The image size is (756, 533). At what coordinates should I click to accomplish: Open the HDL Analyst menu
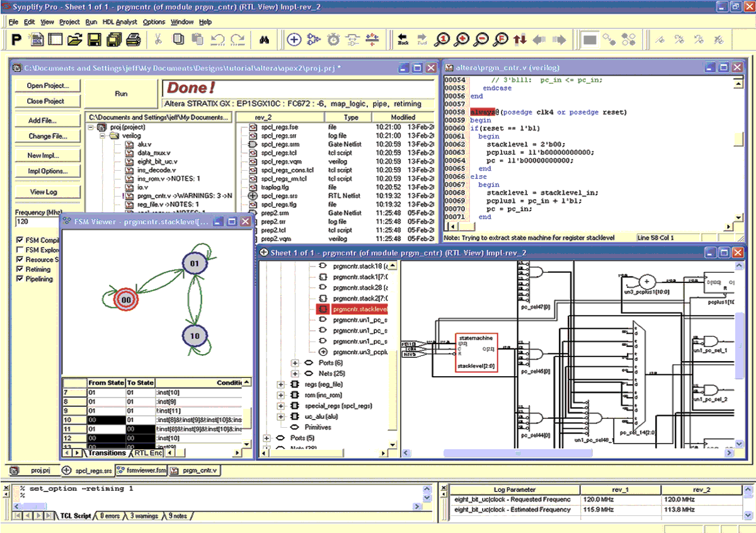120,22
